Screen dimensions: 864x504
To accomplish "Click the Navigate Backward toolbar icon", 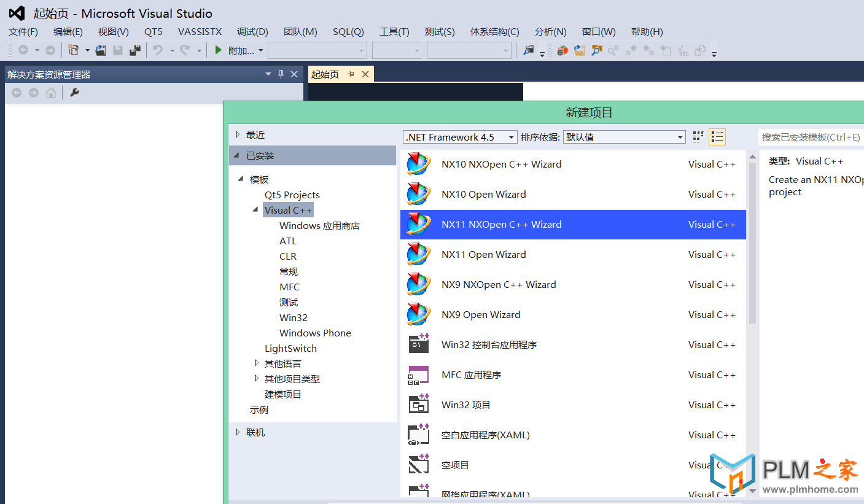I will 23,50.
